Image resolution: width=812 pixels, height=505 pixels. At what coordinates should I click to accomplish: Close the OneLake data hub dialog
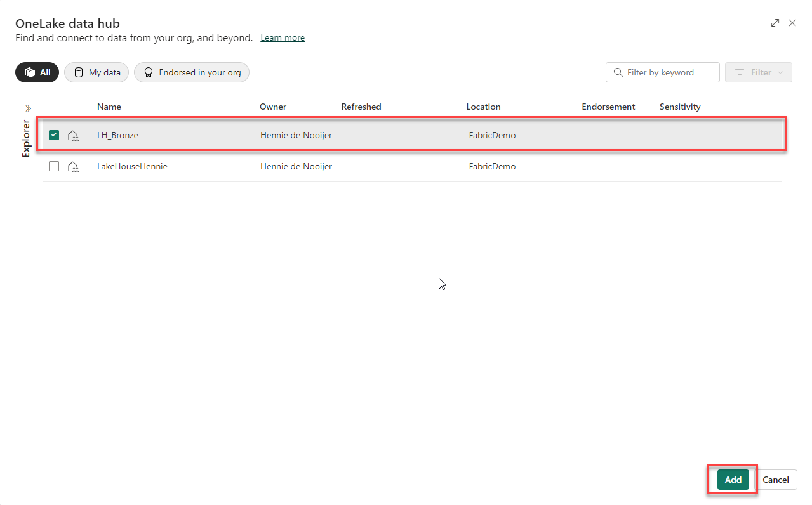792,23
